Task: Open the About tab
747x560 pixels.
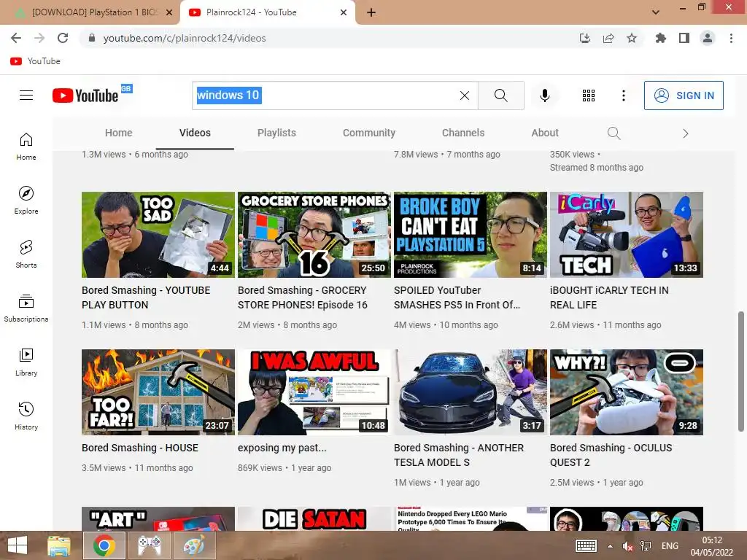Action: coord(545,133)
